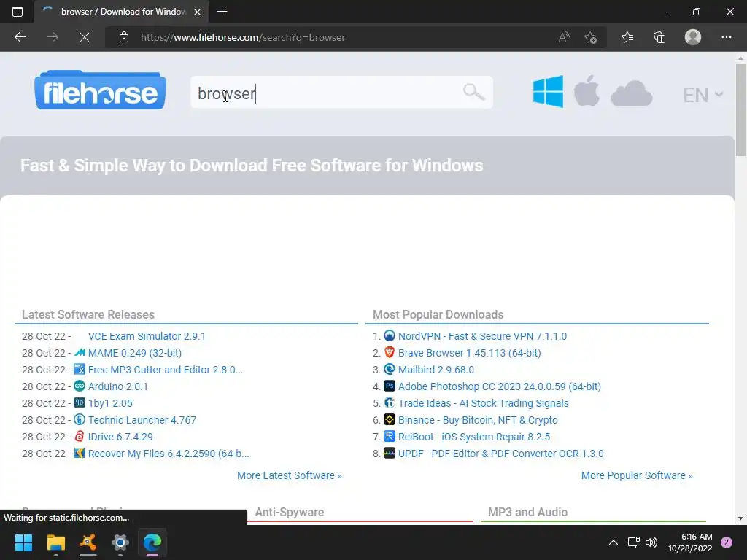This screenshot has width=747, height=560.
Task: Show hidden system tray icons chevron
Action: pos(613,542)
